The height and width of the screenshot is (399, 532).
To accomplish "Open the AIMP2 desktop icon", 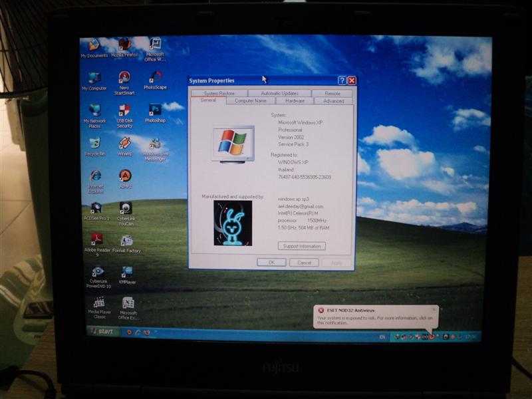I will [125, 179].
